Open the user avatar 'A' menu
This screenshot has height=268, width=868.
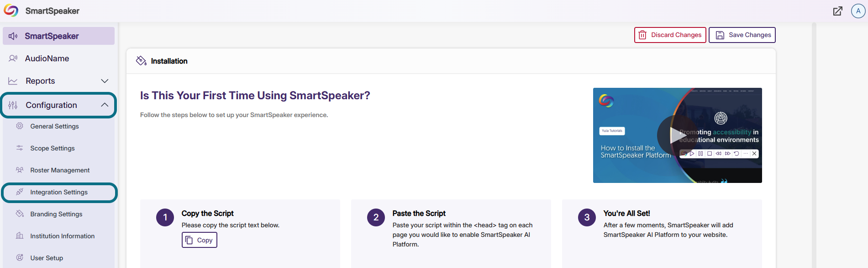[858, 11]
